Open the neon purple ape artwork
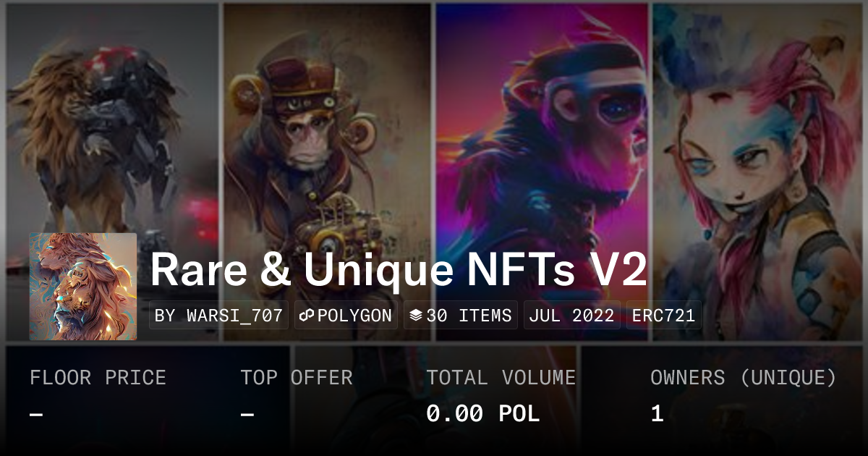The width and height of the screenshot is (868, 456). click(x=542, y=172)
